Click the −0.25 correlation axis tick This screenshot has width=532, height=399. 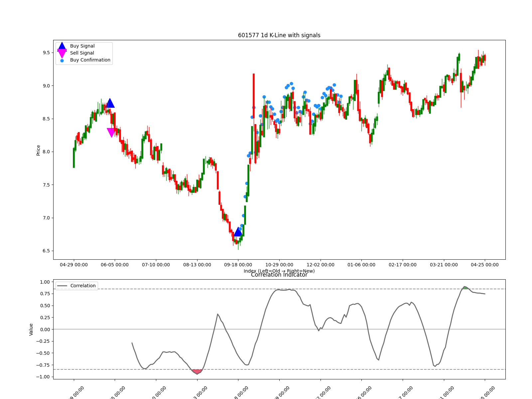43,341
